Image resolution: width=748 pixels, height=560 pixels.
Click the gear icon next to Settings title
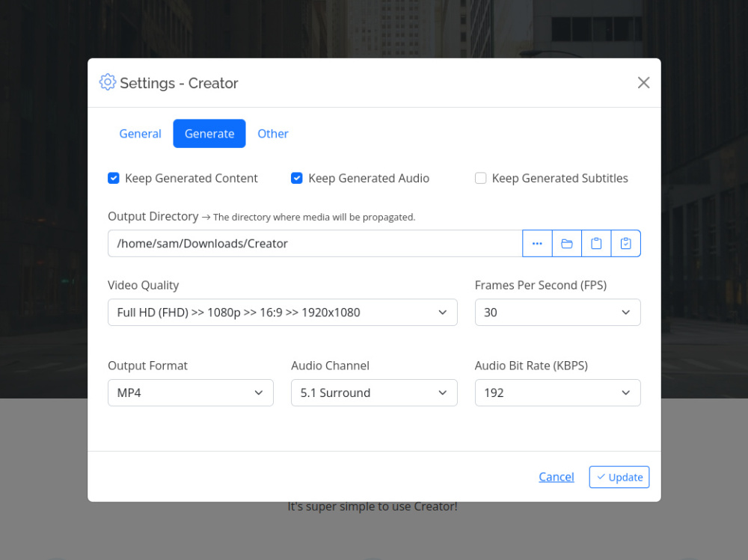(x=107, y=82)
